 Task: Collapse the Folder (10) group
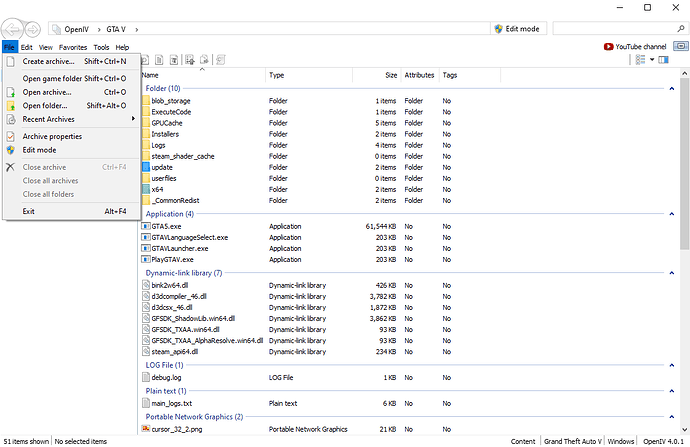pyautogui.click(x=672, y=88)
